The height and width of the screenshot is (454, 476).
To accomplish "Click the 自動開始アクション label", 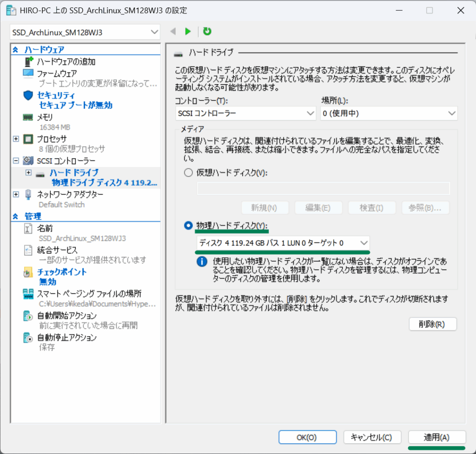I will click(x=67, y=316).
